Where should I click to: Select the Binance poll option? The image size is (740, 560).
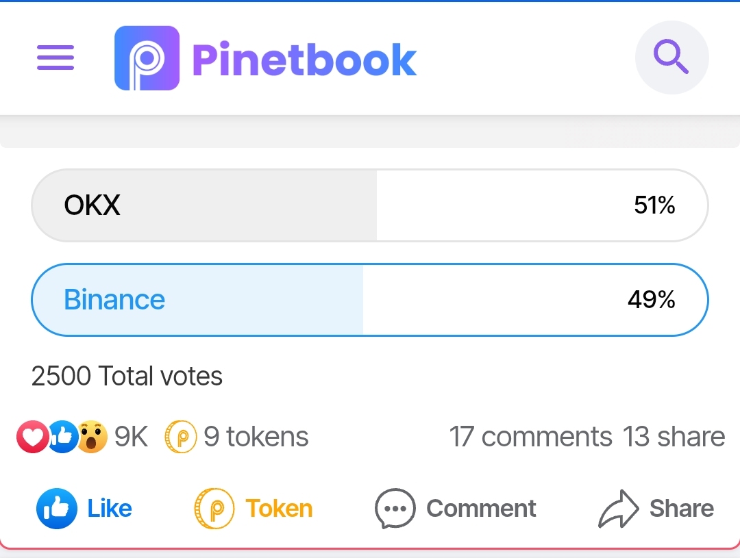point(369,300)
